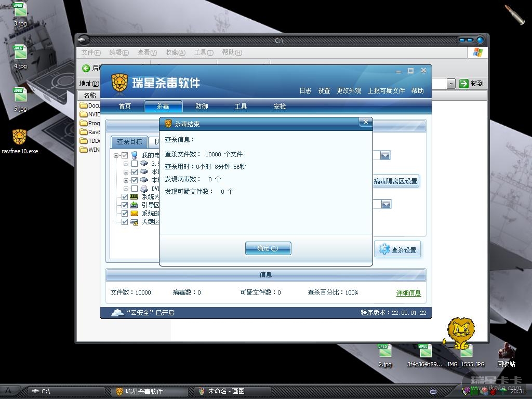The image size is (532, 399).
Task: Open the Explorer address bar dropdown
Action: point(451,84)
